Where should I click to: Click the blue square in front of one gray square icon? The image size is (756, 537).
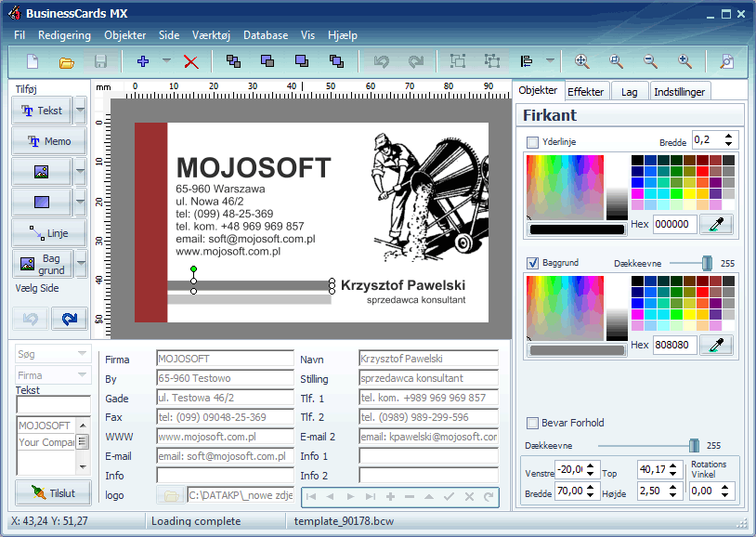click(x=302, y=61)
